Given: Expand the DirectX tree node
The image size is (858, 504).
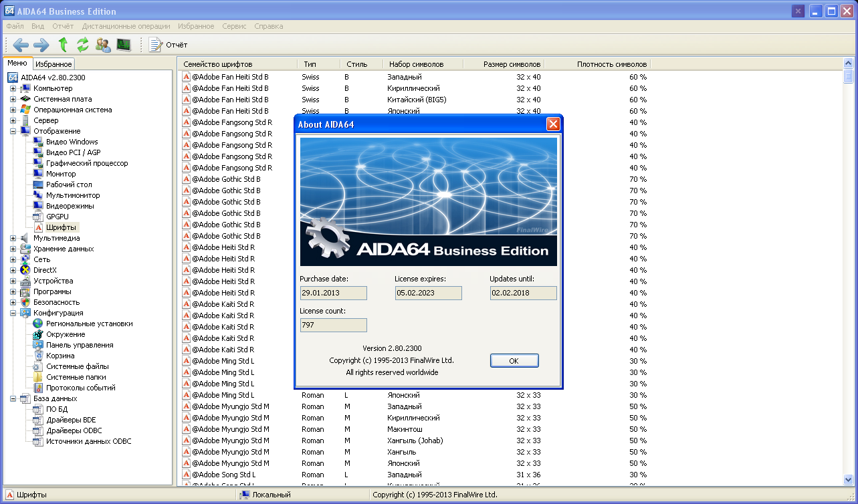Looking at the screenshot, I should (x=13, y=270).
